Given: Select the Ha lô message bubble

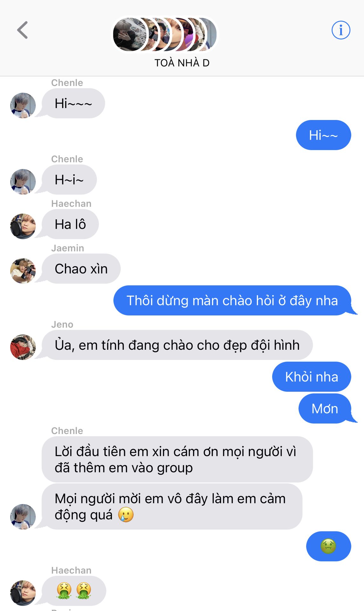Looking at the screenshot, I should coord(70,224).
